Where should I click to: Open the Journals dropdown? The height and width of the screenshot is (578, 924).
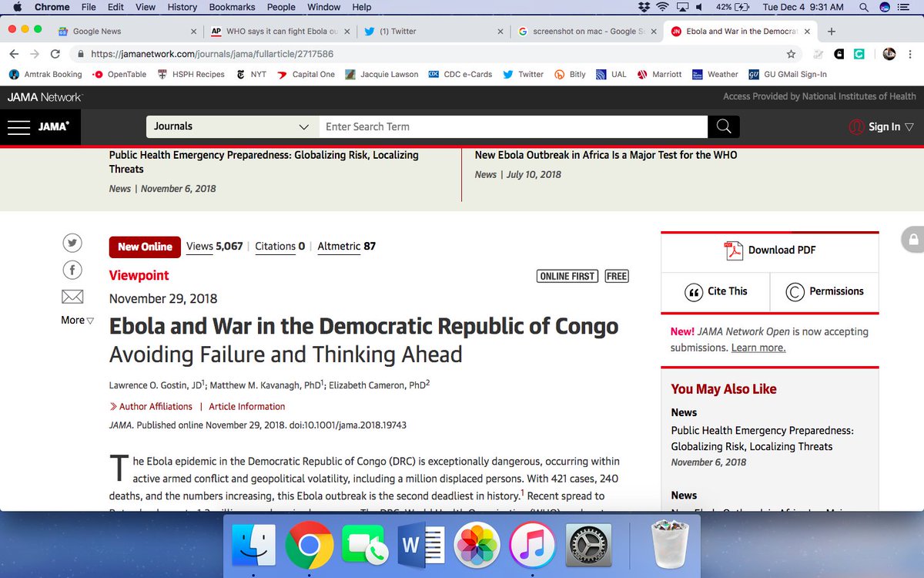[233, 126]
